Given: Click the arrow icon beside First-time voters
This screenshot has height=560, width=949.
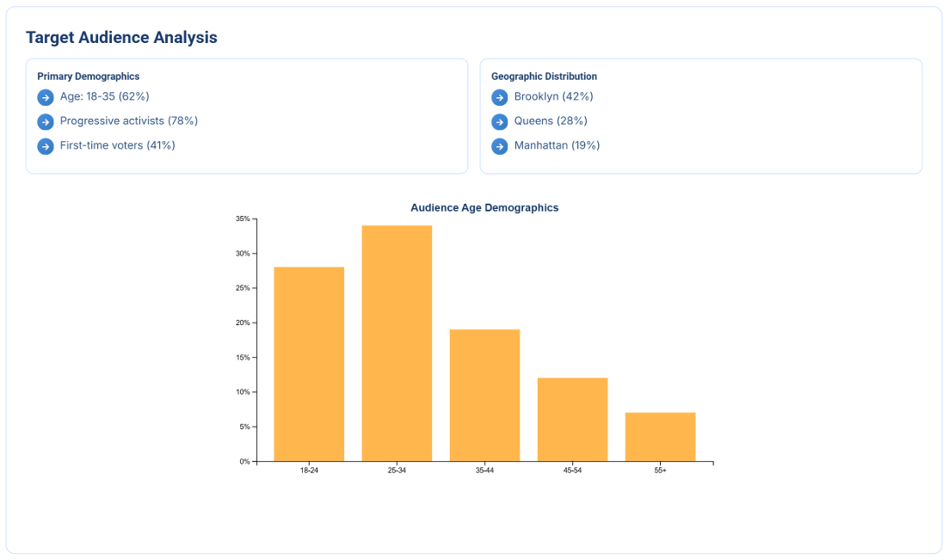Looking at the screenshot, I should pyautogui.click(x=46, y=146).
